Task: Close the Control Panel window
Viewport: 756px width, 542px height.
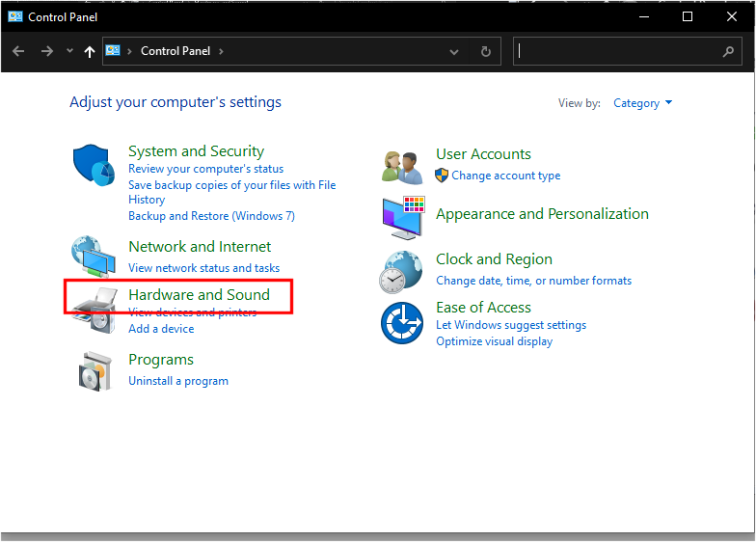Action: [x=731, y=17]
